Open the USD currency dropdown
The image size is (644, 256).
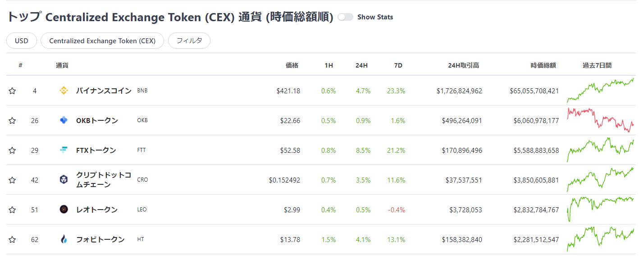click(21, 41)
